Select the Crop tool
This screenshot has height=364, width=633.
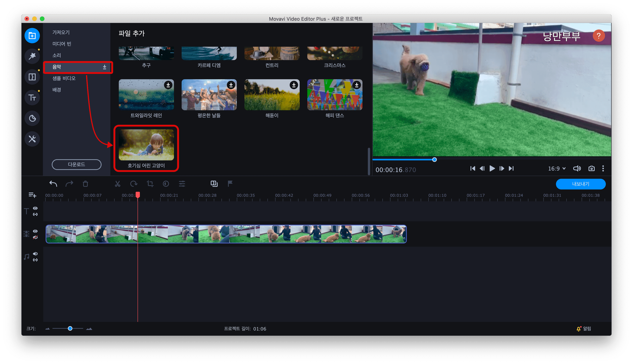[x=150, y=184]
